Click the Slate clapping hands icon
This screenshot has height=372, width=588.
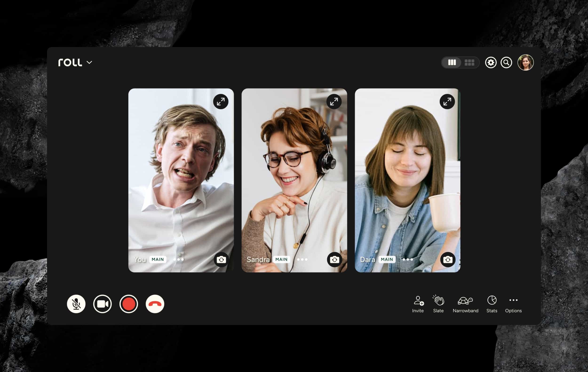coord(438,300)
